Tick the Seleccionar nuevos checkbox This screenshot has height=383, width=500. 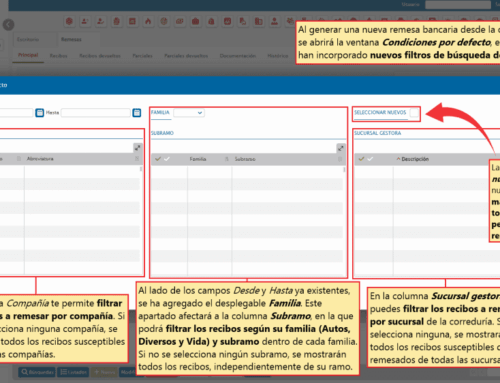coord(414,113)
